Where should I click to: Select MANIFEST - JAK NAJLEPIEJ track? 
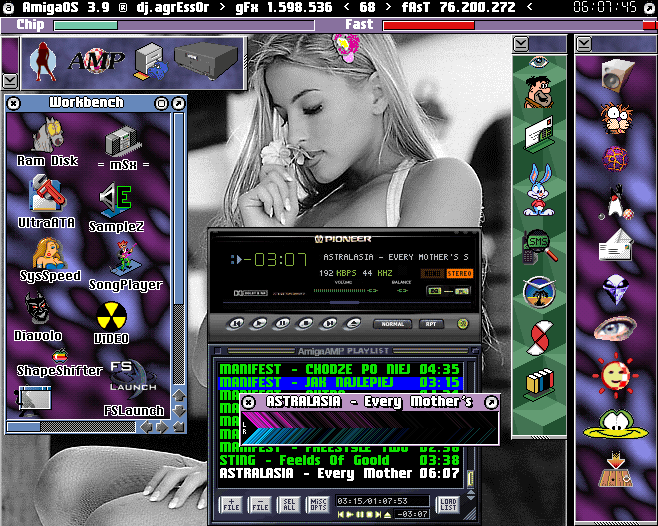[x=340, y=382]
